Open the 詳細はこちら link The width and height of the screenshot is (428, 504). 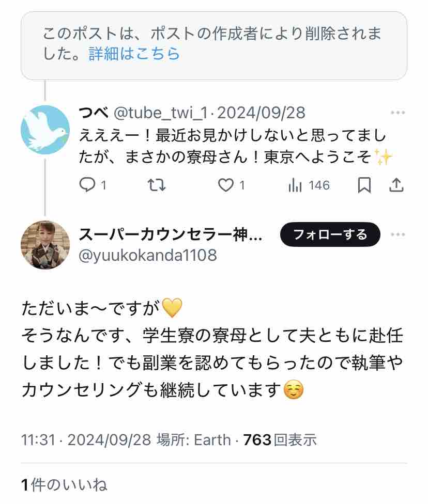click(134, 54)
